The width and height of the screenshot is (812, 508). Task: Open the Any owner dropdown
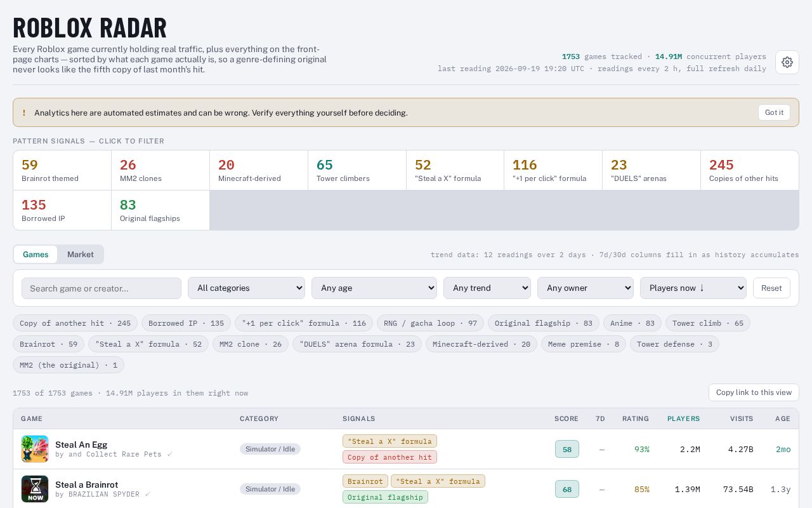coord(586,288)
